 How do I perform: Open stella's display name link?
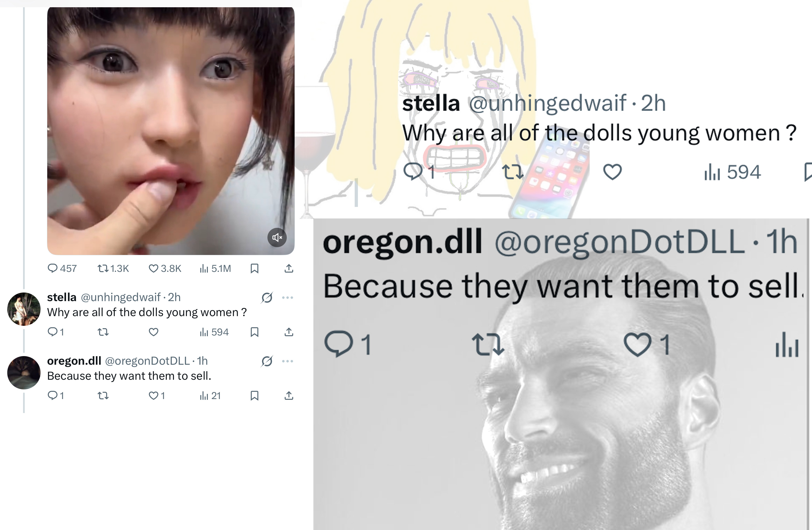62,297
